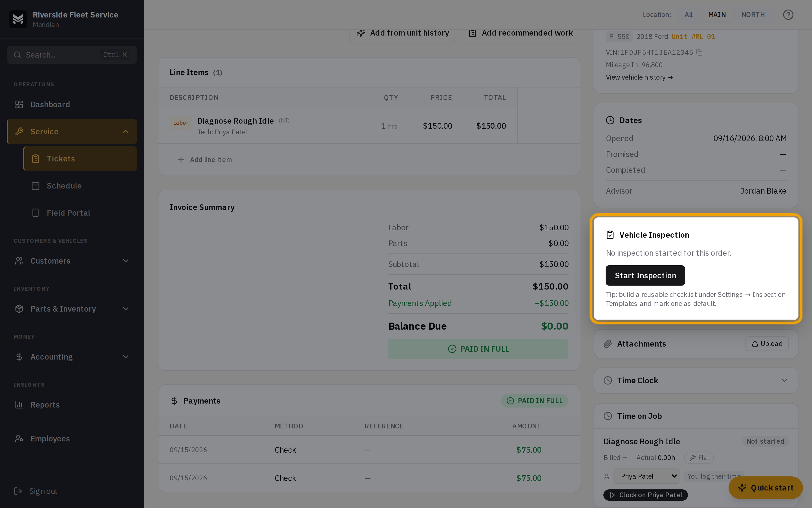
Task: Click the Attachments paperclip icon
Action: tap(608, 344)
